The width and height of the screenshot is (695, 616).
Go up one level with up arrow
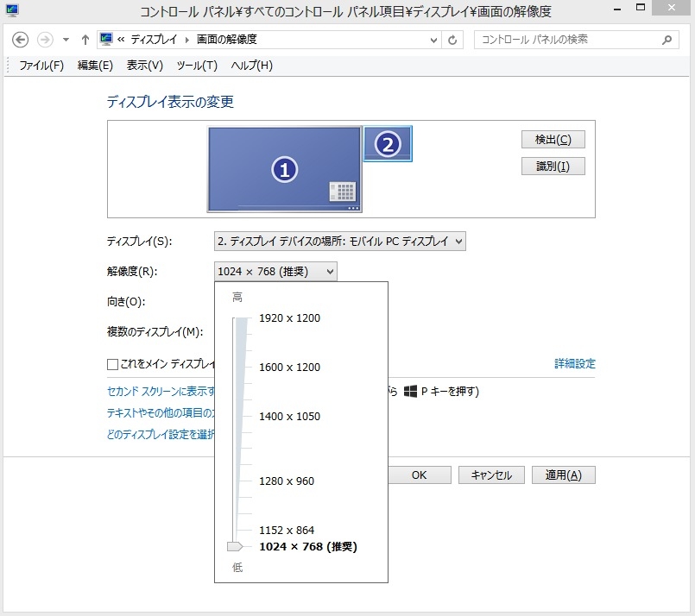[85, 40]
